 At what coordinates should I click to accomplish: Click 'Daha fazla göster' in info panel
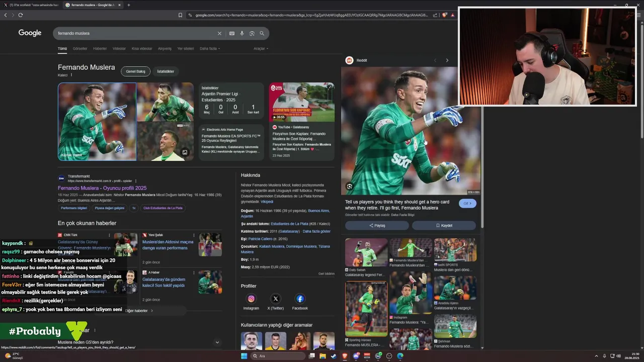tap(316, 231)
